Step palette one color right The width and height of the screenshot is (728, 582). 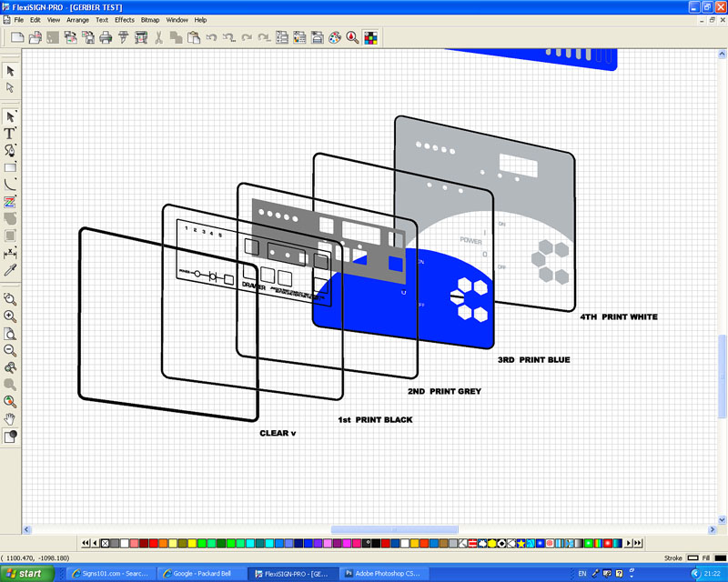click(629, 543)
